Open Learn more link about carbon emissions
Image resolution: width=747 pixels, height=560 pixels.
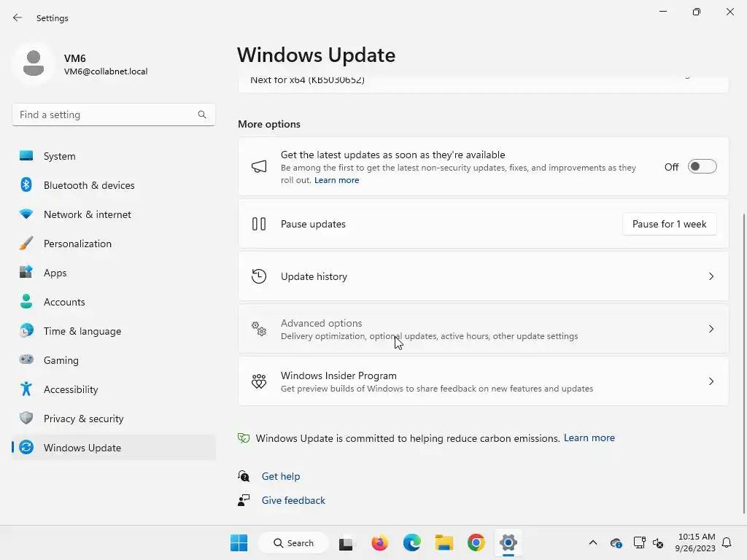pyautogui.click(x=589, y=437)
